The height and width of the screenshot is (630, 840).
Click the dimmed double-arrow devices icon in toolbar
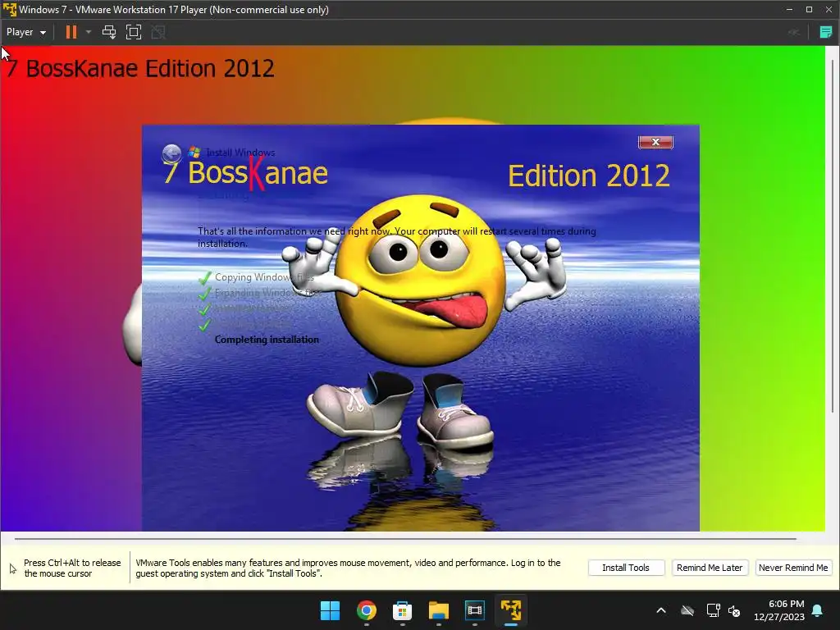[x=794, y=32]
